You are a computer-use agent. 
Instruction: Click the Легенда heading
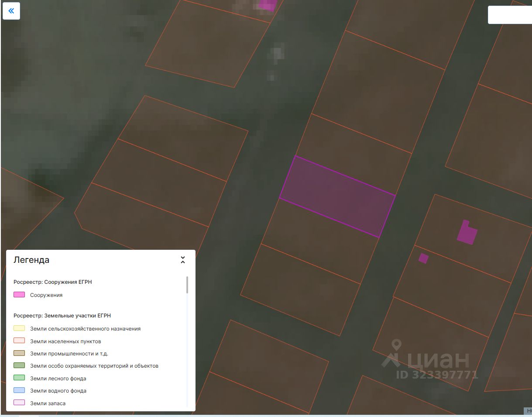31,260
